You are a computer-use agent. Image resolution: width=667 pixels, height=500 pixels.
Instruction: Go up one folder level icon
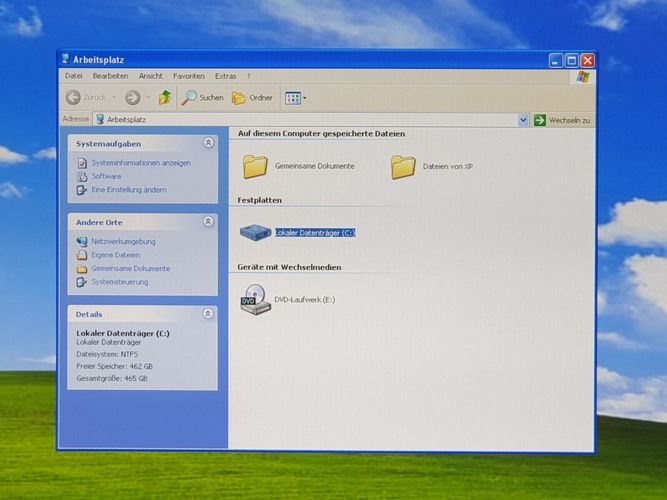click(165, 97)
